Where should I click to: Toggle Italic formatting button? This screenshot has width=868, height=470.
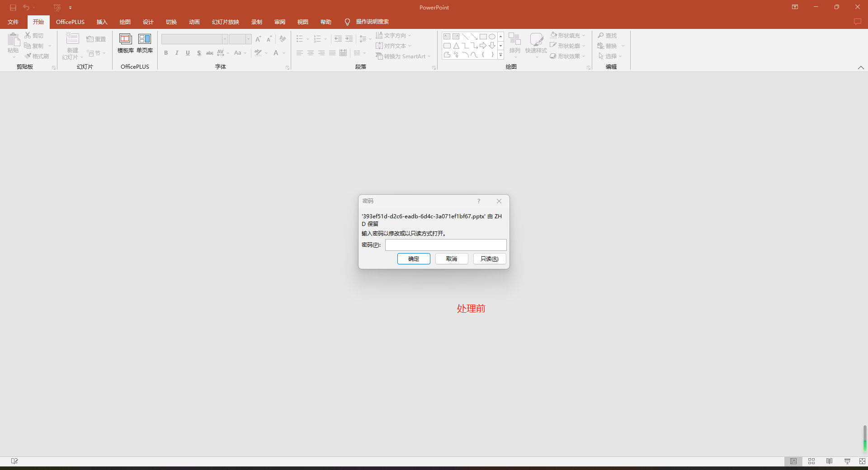(177, 53)
